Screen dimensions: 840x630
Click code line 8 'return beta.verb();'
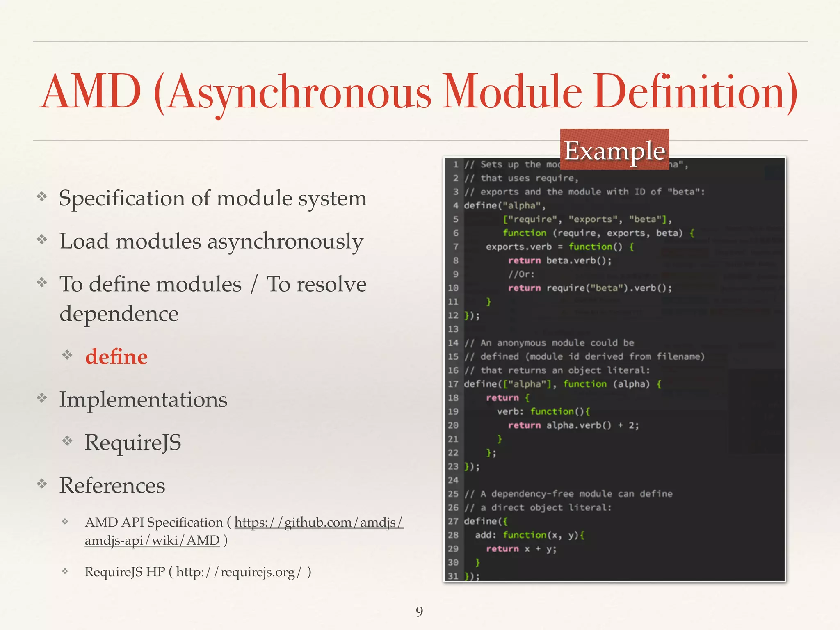point(560,260)
